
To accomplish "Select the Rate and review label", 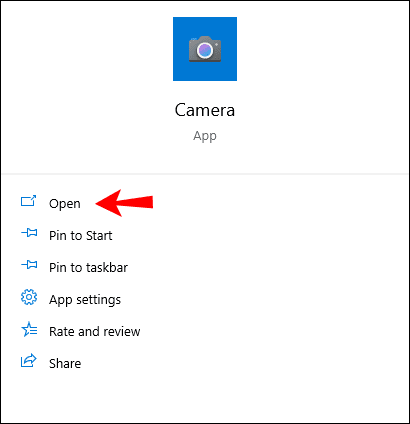I will (x=95, y=332).
